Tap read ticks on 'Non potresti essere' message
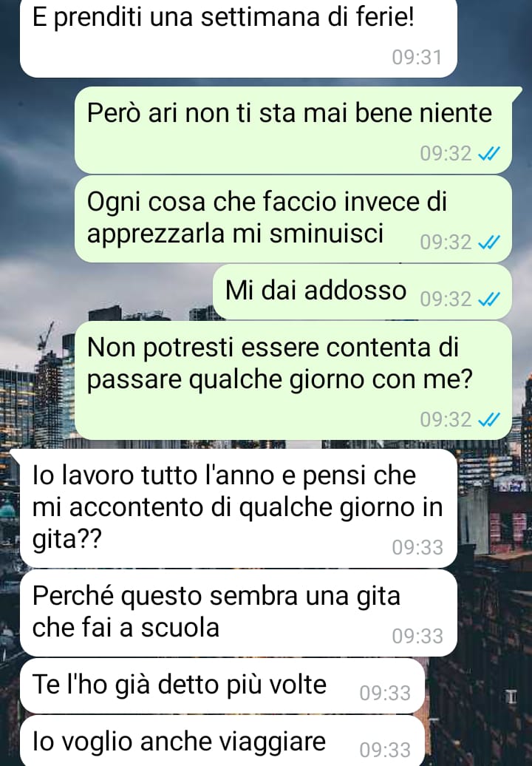This screenshot has height=766, width=532. 489,420
